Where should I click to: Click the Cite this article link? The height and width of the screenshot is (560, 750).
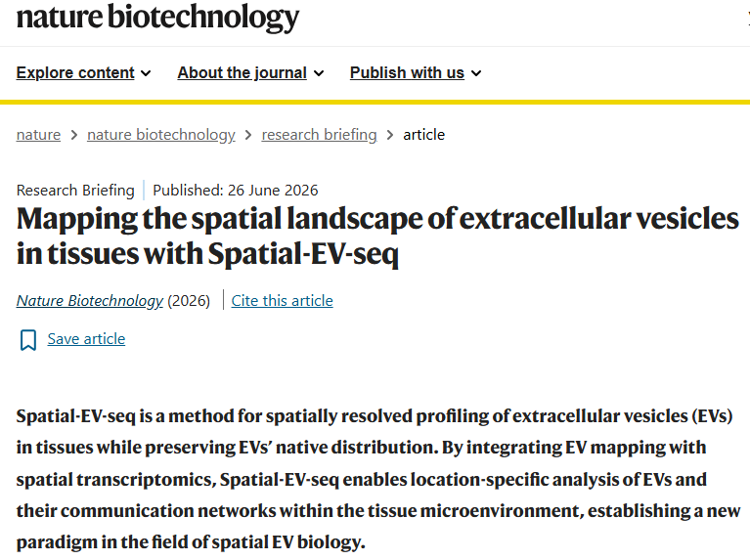point(283,301)
